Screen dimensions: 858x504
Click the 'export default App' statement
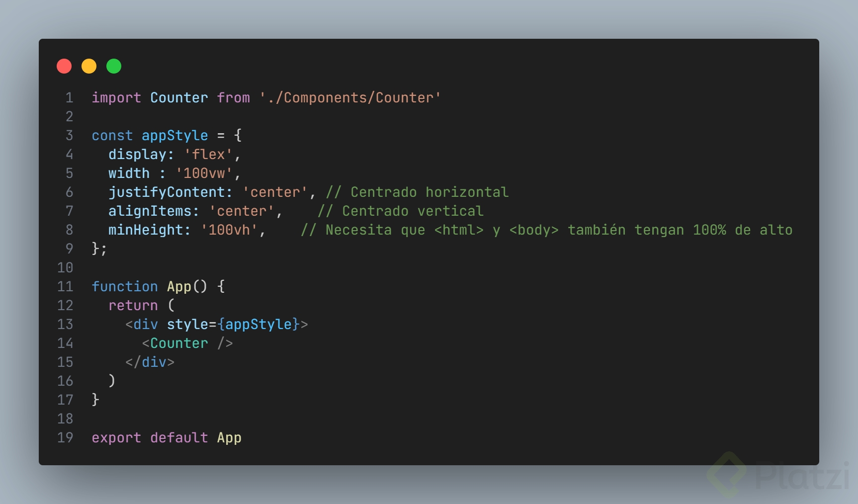coord(167,438)
